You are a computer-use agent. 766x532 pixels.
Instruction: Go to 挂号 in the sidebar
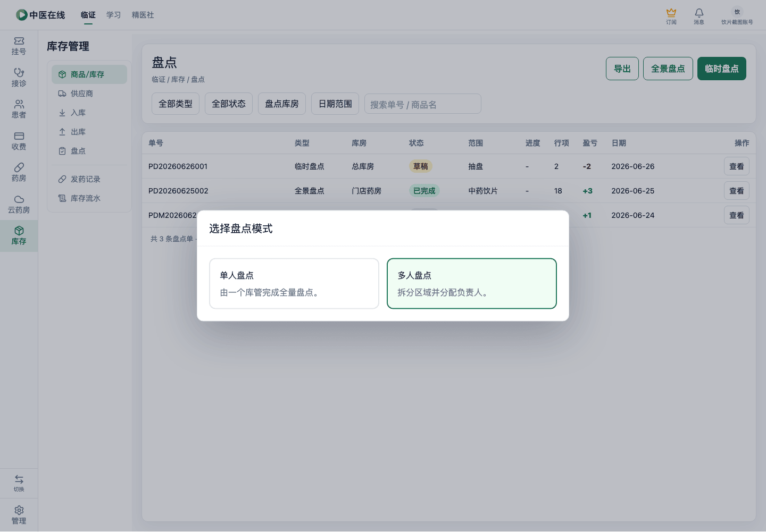point(19,46)
